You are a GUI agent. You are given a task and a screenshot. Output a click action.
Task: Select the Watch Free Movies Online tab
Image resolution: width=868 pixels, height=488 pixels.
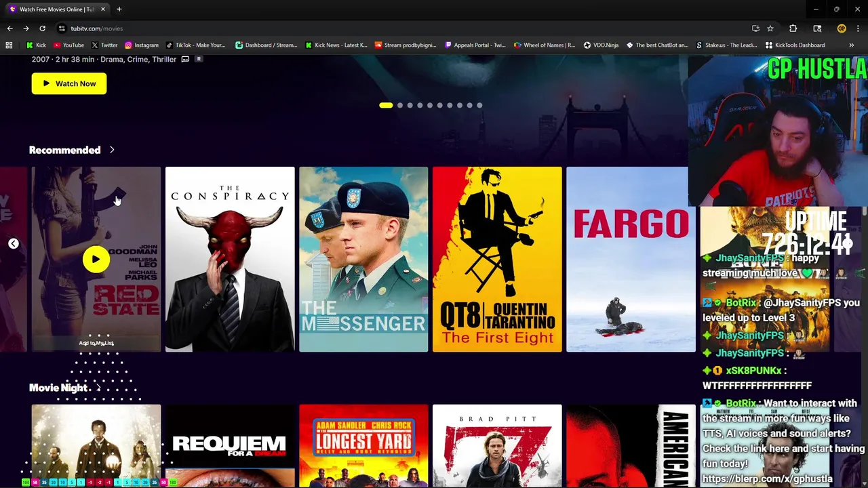tap(56, 9)
